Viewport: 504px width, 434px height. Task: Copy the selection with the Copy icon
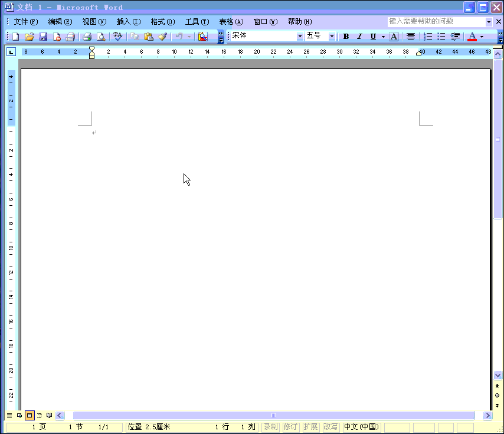tap(135, 36)
